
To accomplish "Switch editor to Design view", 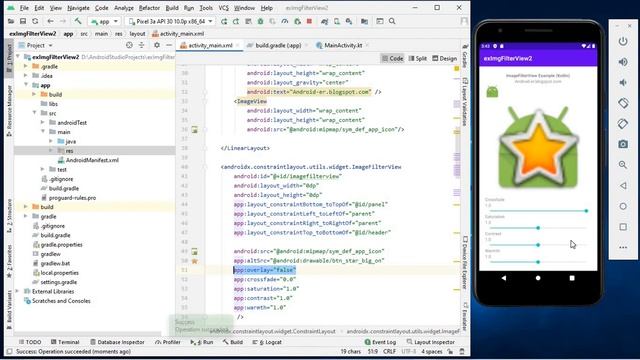I will click(x=444, y=58).
